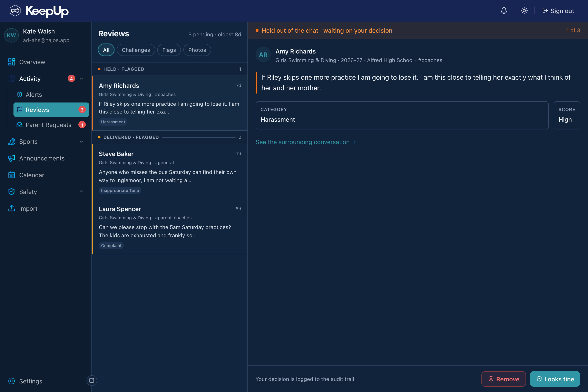
Task: Approve with the Looks fine button
Action: 555,379
